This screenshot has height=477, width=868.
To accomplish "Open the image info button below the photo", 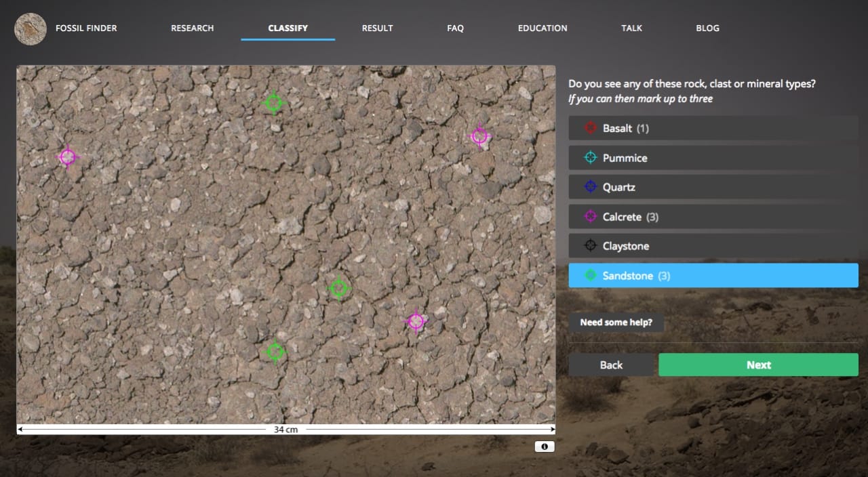I will 545,446.
